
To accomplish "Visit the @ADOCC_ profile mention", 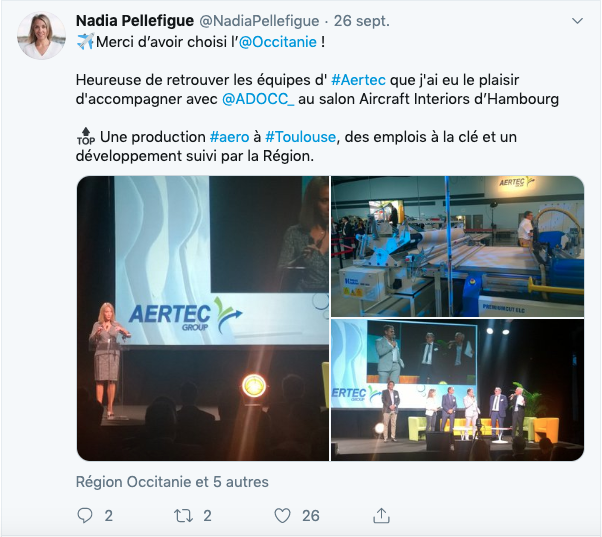I will (259, 99).
